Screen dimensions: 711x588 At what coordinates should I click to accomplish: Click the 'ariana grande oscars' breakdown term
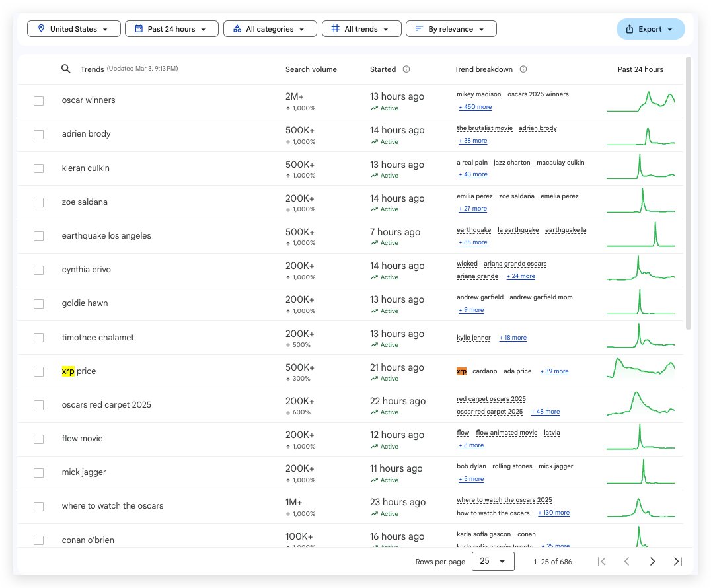tap(515, 264)
